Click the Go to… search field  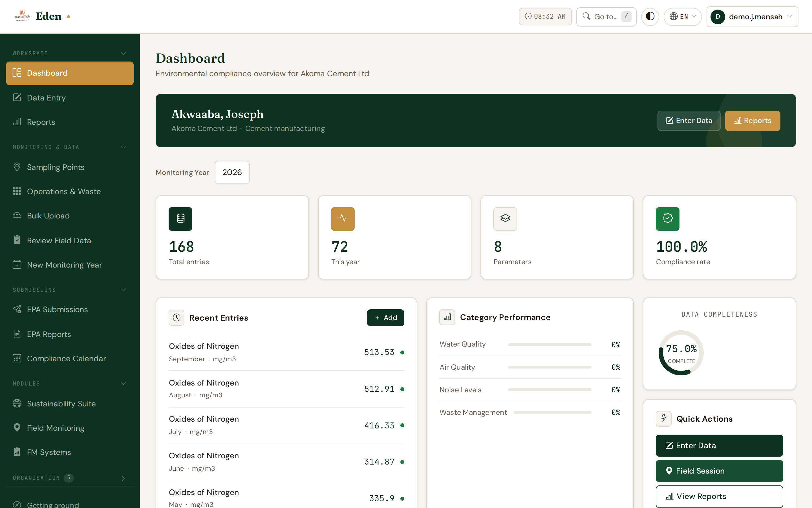[606, 16]
